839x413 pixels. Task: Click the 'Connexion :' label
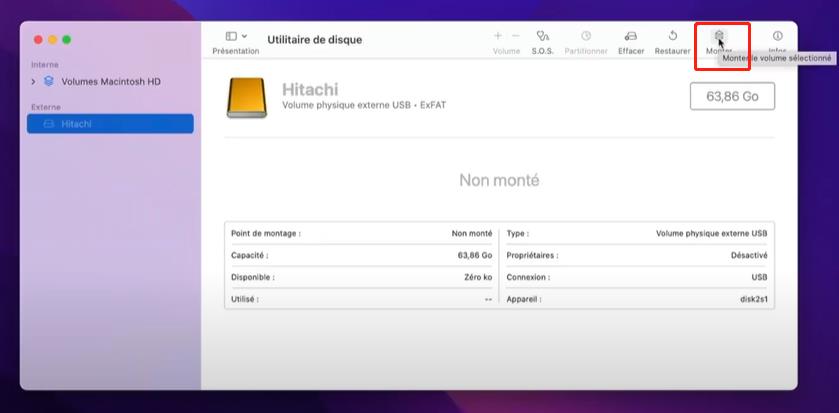(x=528, y=278)
